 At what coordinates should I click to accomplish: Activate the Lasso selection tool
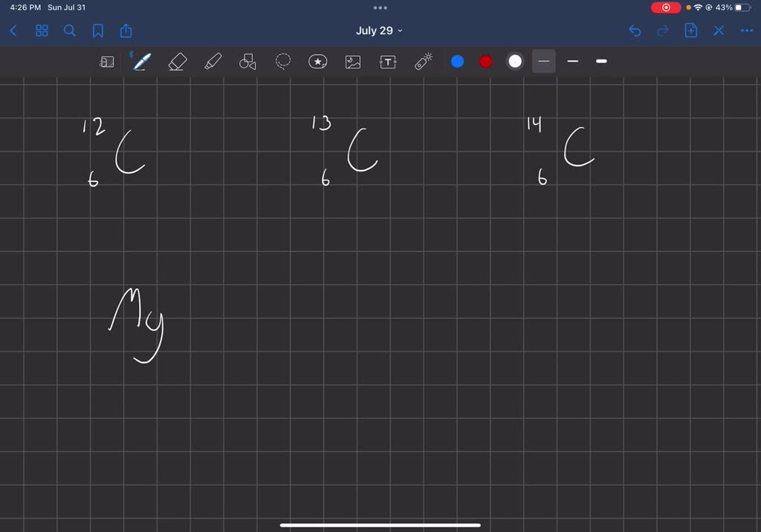(282, 62)
